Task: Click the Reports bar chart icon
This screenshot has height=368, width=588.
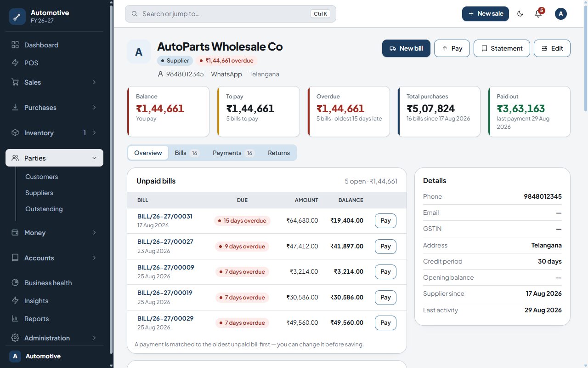Action: tap(15, 319)
